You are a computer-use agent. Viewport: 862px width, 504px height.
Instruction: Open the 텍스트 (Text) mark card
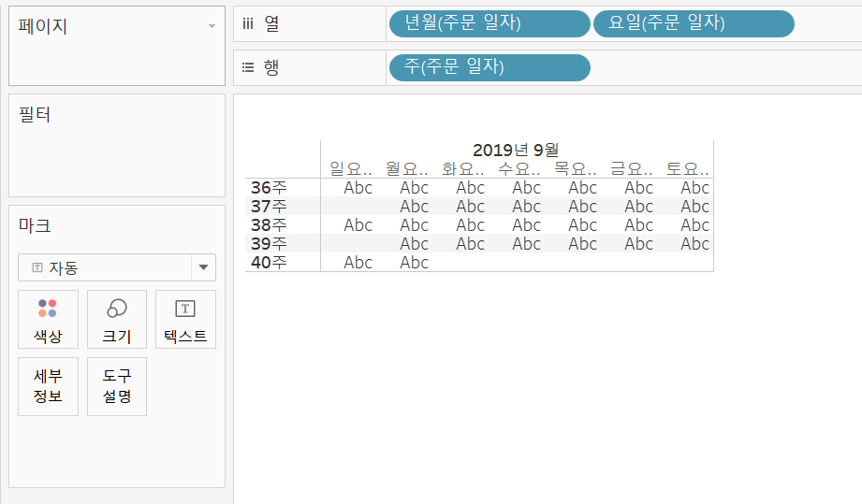click(185, 319)
